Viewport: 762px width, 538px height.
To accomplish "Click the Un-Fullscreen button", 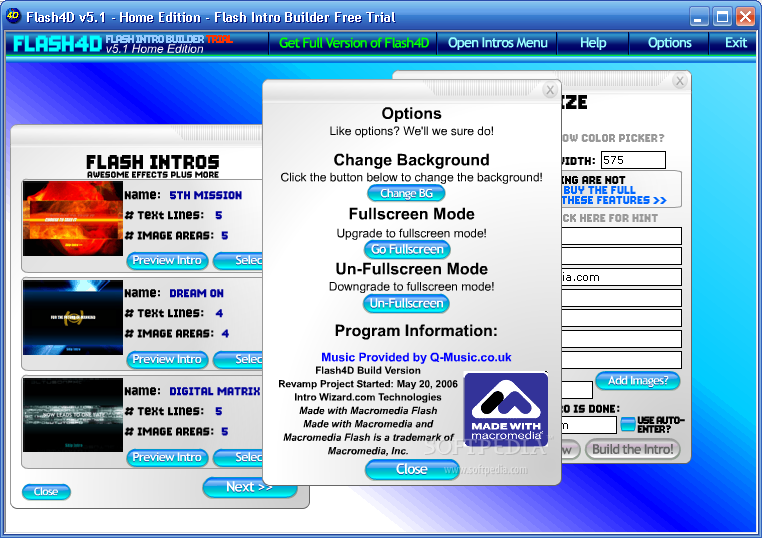I will coord(406,303).
